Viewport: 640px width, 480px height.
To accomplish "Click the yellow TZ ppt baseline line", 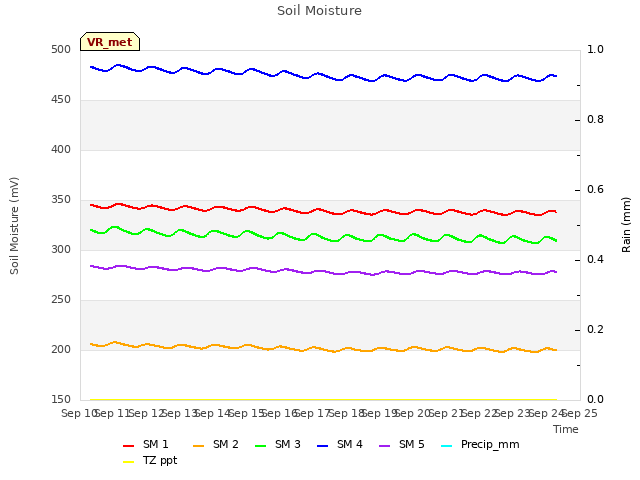I will click(x=323, y=400).
